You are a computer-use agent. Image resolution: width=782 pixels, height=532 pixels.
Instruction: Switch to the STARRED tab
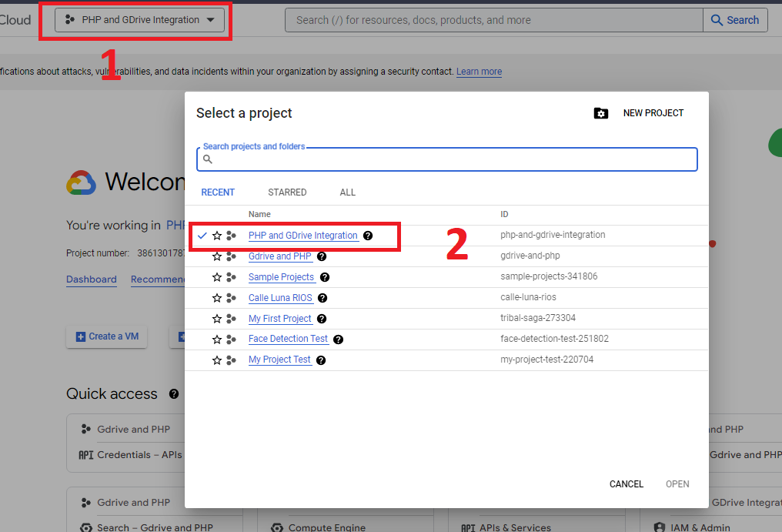pos(287,192)
